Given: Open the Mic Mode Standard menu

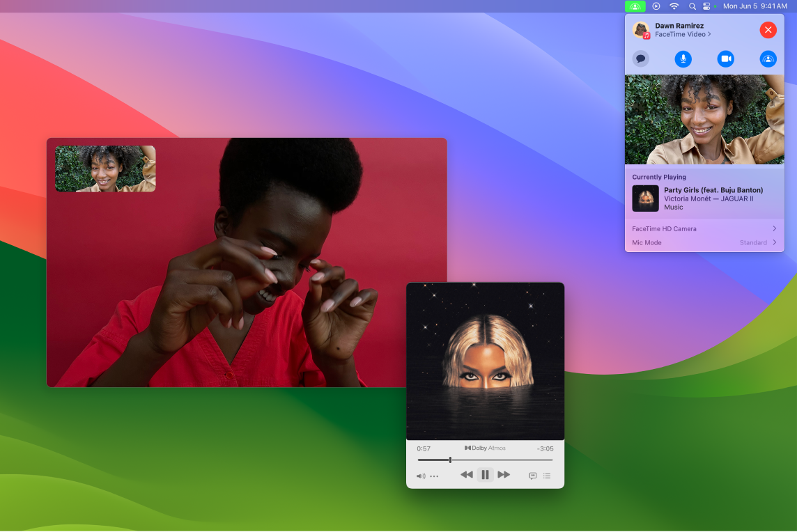Looking at the screenshot, I should tap(704, 242).
